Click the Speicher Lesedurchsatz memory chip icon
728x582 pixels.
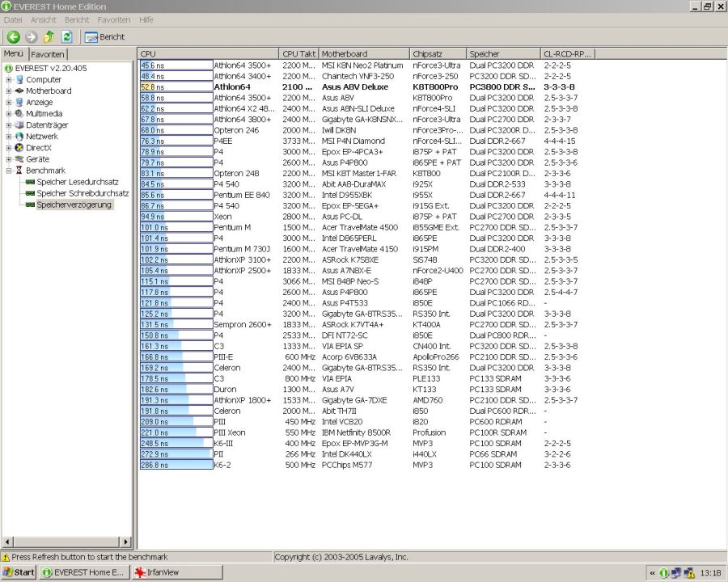click(30, 182)
